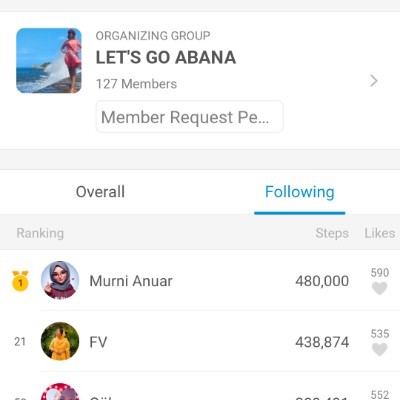Image resolution: width=400 pixels, height=400 pixels.
Task: Select FV's name in the ranking list
Action: point(98,342)
